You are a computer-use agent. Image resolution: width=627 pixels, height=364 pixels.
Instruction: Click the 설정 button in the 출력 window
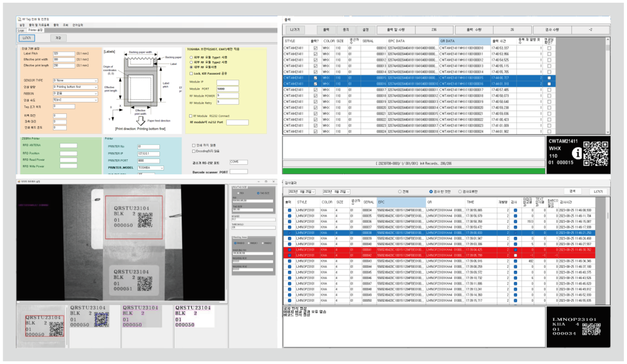(366, 30)
